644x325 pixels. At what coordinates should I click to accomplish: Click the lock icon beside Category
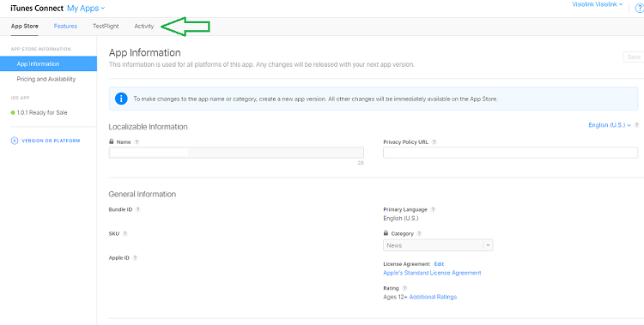386,233
